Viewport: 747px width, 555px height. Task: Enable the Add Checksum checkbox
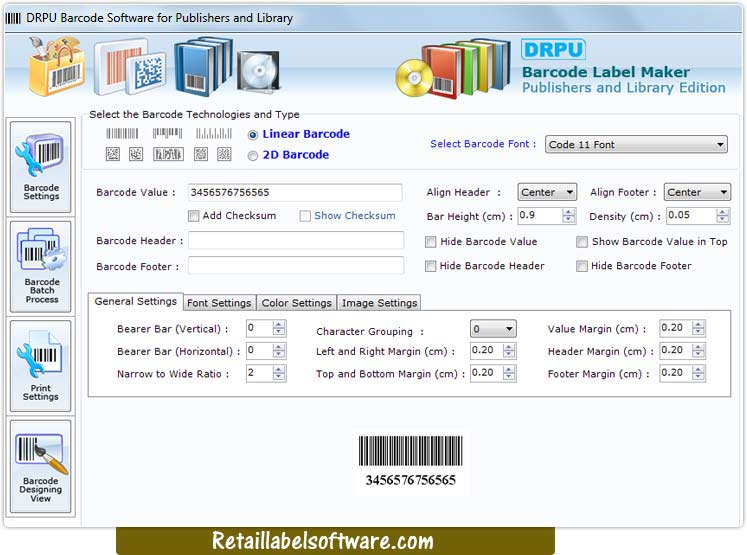(x=193, y=216)
